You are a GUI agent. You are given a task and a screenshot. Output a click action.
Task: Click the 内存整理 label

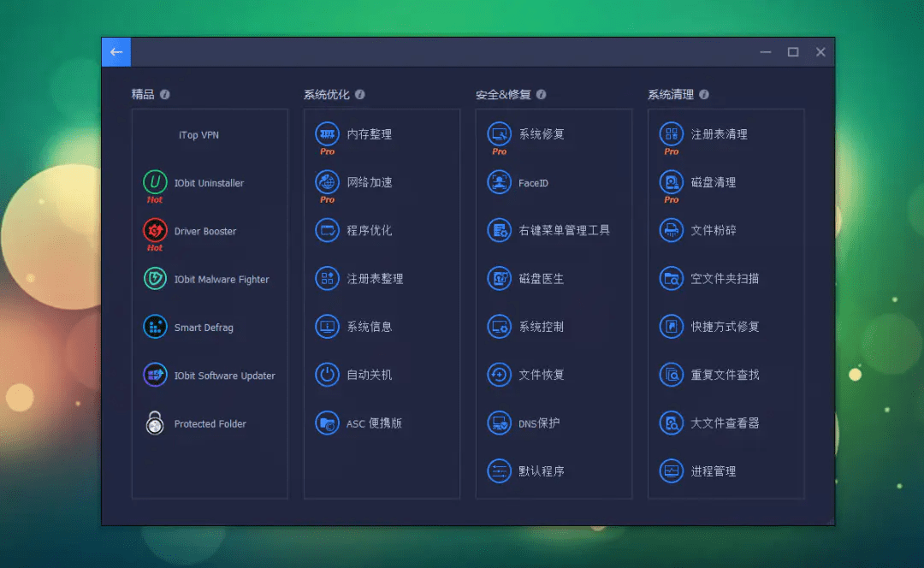[369, 134]
